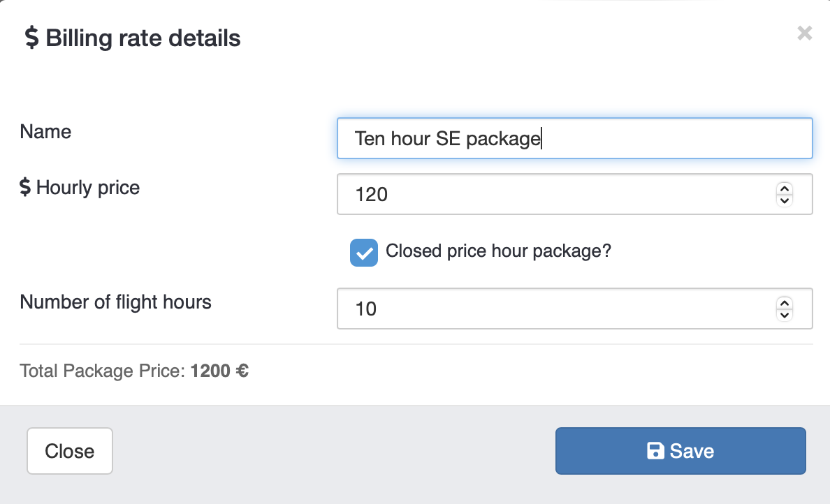Increment Number of flight hours using up arrow

(785, 303)
